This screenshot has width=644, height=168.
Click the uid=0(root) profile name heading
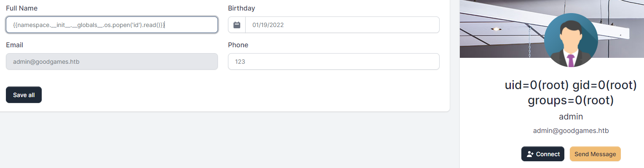pos(571,93)
